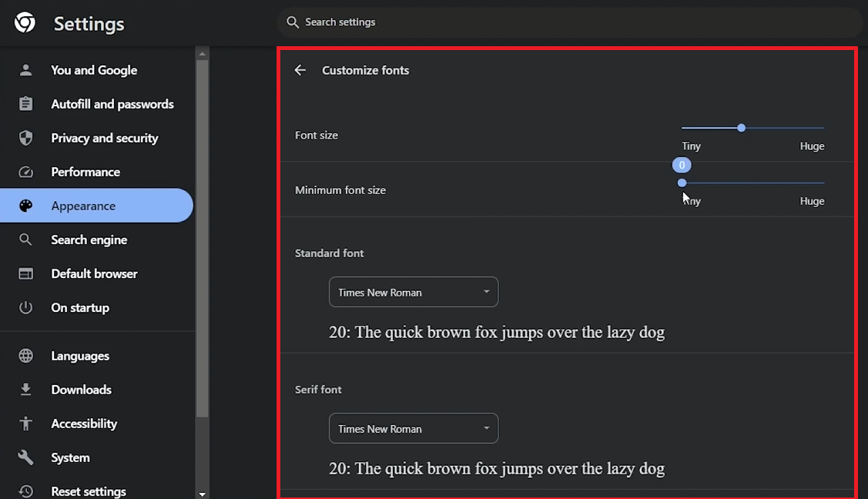The height and width of the screenshot is (499, 868).
Task: Open Accessibility settings page
Action: click(x=84, y=424)
